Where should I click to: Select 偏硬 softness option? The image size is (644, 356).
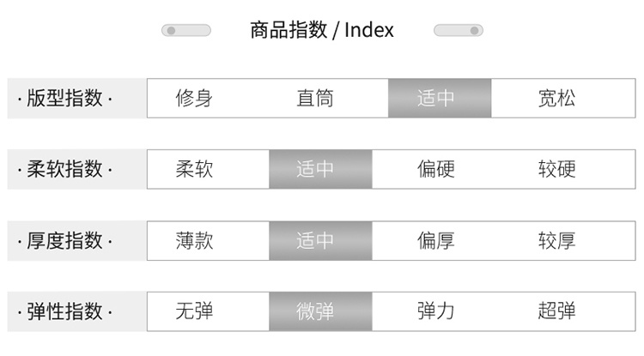tap(436, 170)
